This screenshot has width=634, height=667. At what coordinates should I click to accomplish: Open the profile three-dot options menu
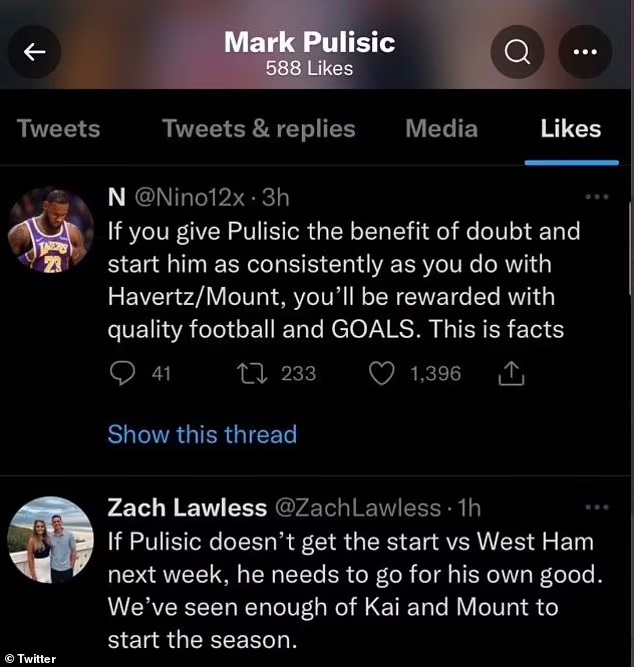584,53
